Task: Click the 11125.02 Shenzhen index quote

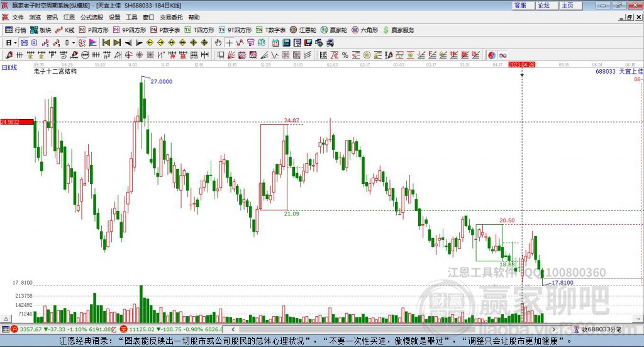Action: (142, 329)
